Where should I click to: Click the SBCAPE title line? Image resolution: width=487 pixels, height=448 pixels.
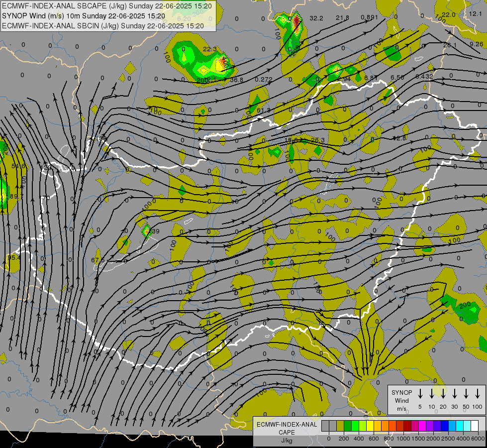pyautogui.click(x=107, y=6)
